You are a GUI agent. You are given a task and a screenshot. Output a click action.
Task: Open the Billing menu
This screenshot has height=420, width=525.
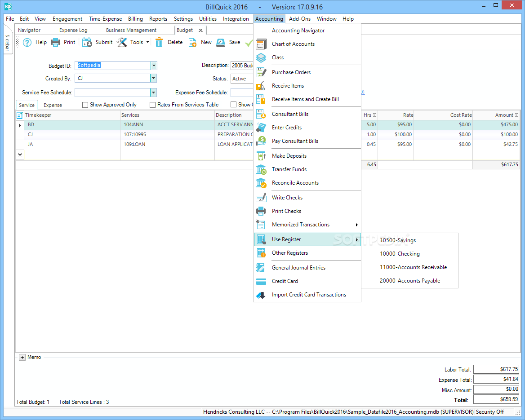(135, 19)
